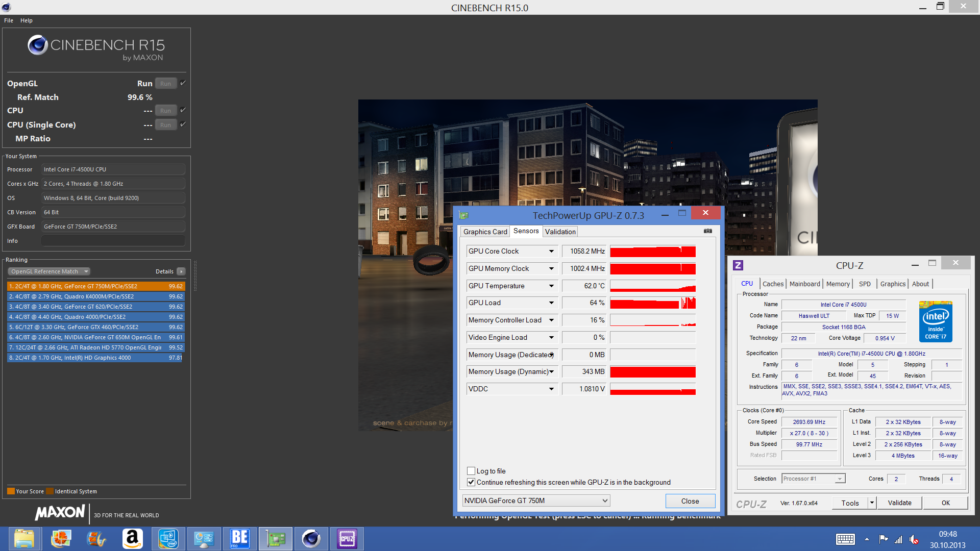Open File Explorer from the taskbar
Image resolution: width=980 pixels, height=551 pixels.
point(24,539)
